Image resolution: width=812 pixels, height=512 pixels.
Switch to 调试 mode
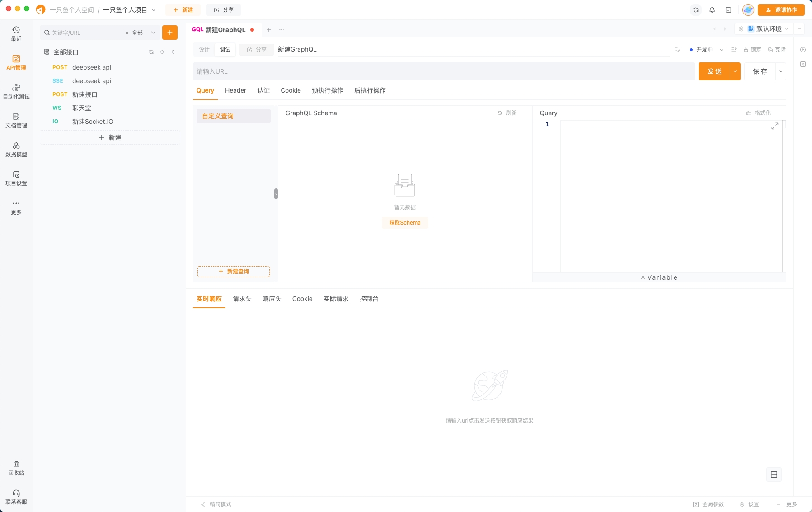(225, 50)
